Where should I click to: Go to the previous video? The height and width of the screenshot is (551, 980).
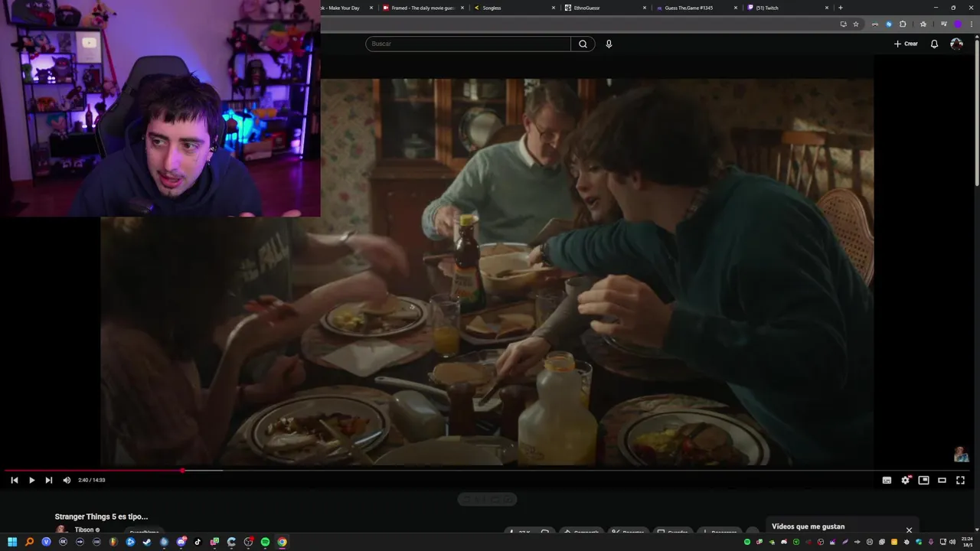tap(14, 480)
